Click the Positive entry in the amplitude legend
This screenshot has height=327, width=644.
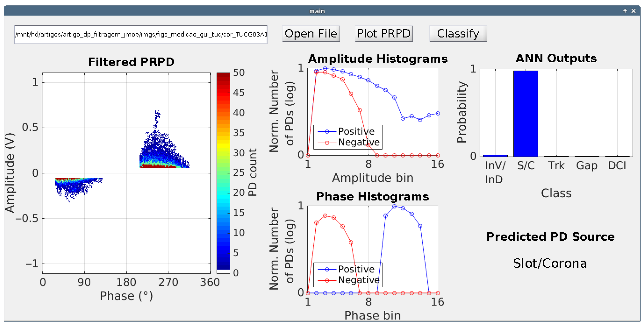(x=356, y=131)
